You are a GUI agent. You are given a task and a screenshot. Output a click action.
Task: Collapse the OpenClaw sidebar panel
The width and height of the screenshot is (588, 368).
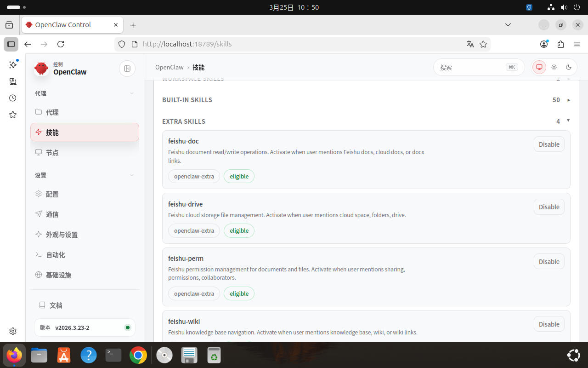(127, 69)
